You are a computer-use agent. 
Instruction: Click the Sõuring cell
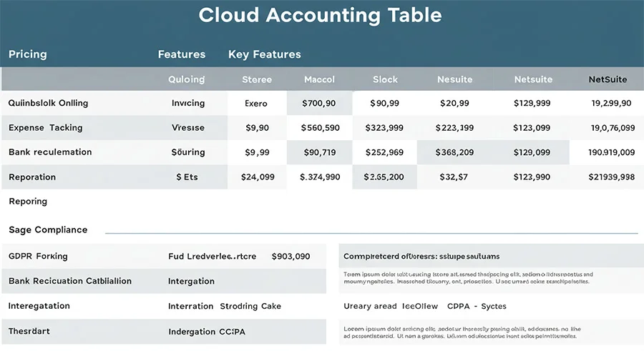click(x=188, y=152)
